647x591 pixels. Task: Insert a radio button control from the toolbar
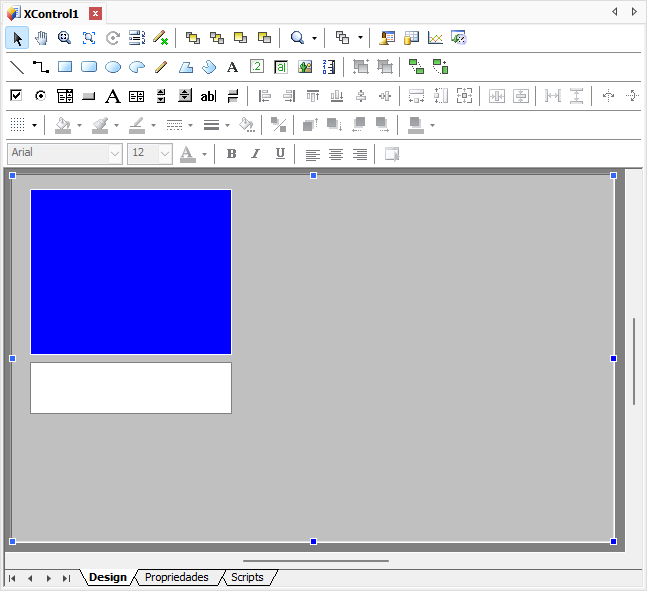(41, 96)
